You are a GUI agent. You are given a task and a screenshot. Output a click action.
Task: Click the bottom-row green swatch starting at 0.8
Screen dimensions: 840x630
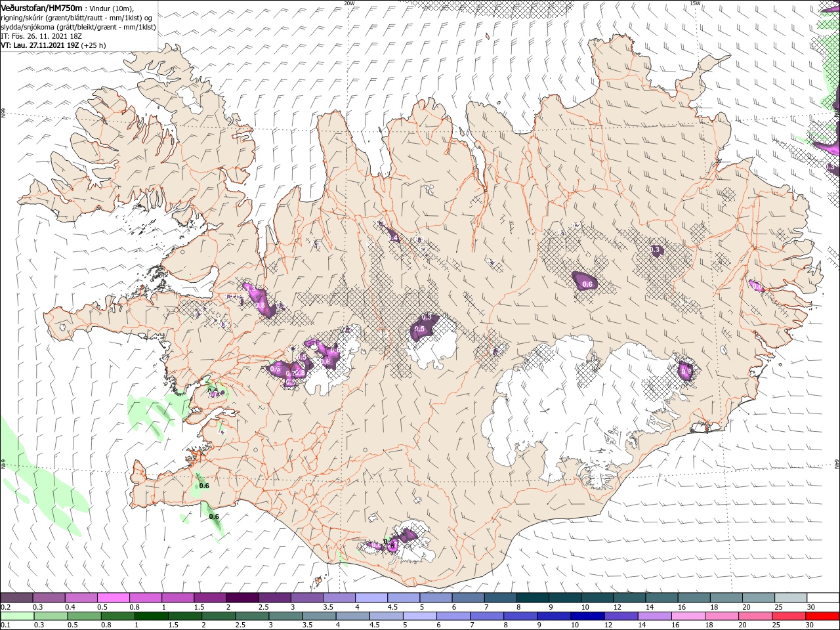[117, 616]
